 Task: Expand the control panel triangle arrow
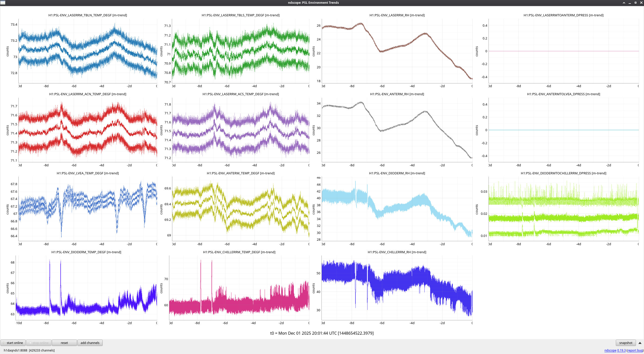click(x=640, y=343)
